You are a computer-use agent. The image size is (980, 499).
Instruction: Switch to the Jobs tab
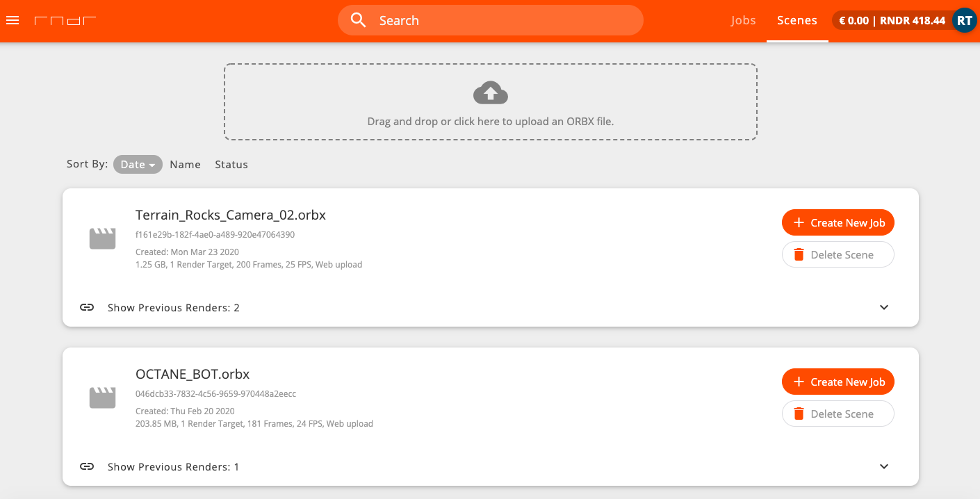coord(743,21)
